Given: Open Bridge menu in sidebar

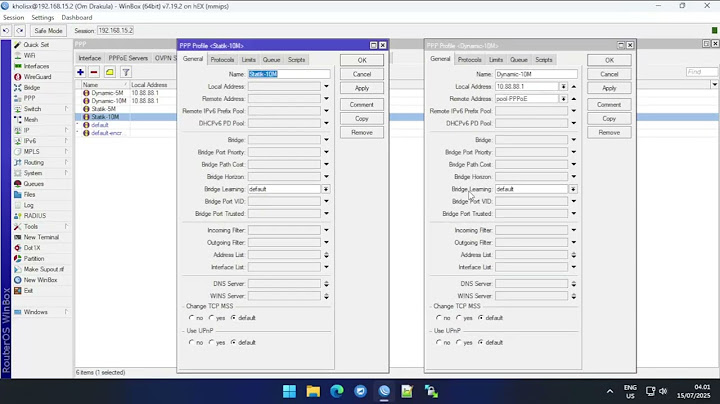Looking at the screenshot, I should coord(32,87).
